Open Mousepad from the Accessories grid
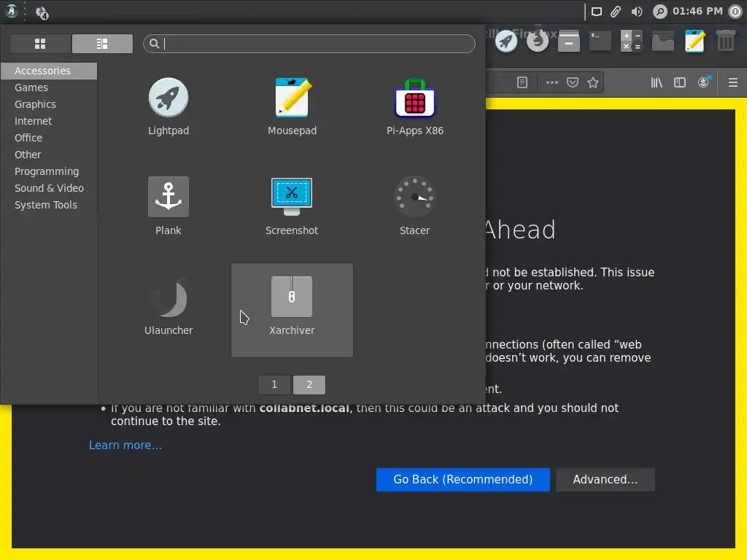This screenshot has height=560, width=747. [292, 106]
